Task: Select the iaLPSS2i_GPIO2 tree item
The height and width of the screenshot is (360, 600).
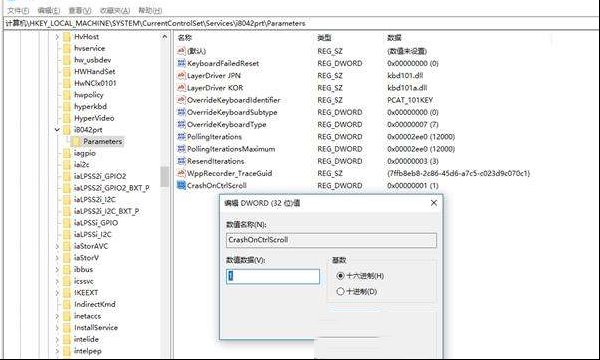Action: click(100, 176)
